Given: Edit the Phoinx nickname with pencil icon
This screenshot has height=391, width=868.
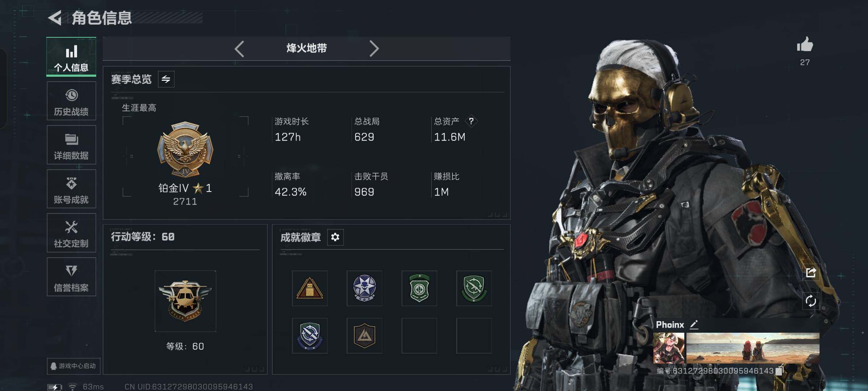Looking at the screenshot, I should [x=694, y=324].
